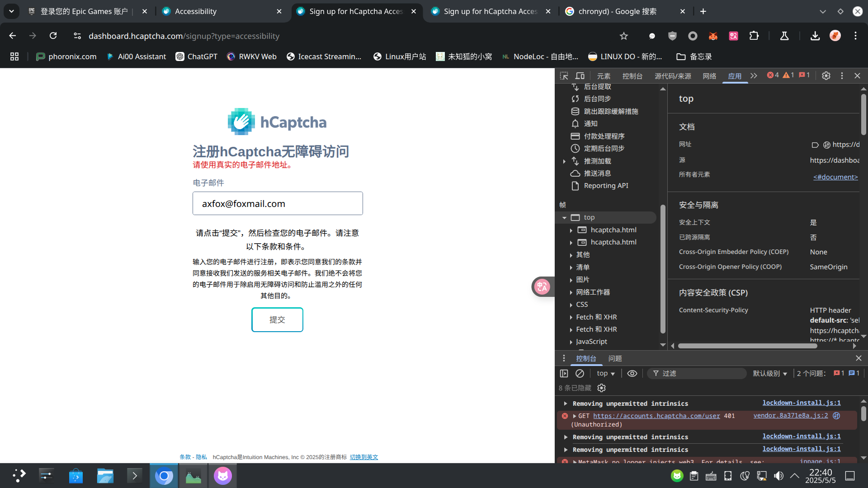This screenshot has height=488, width=868.
Task: Clear the console
Action: (x=580, y=373)
